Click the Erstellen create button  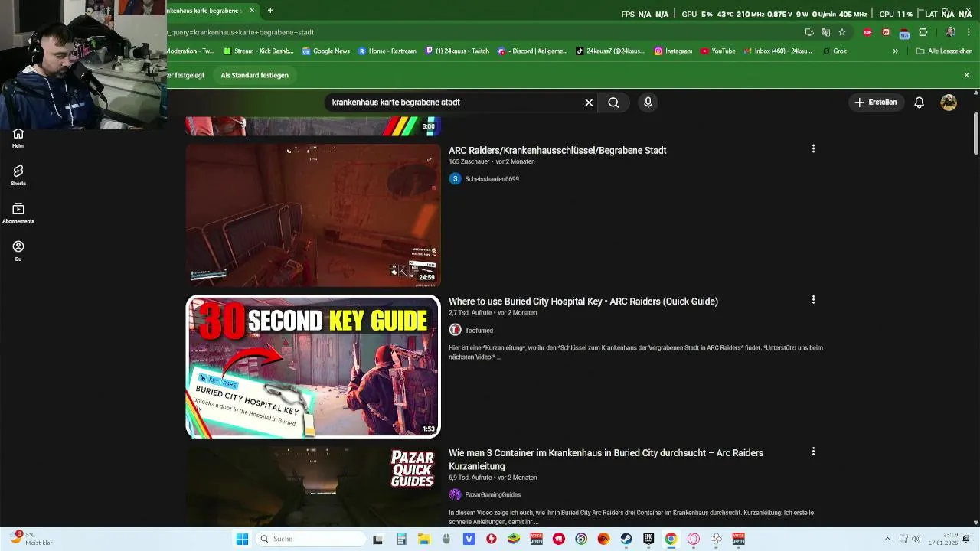tap(876, 103)
